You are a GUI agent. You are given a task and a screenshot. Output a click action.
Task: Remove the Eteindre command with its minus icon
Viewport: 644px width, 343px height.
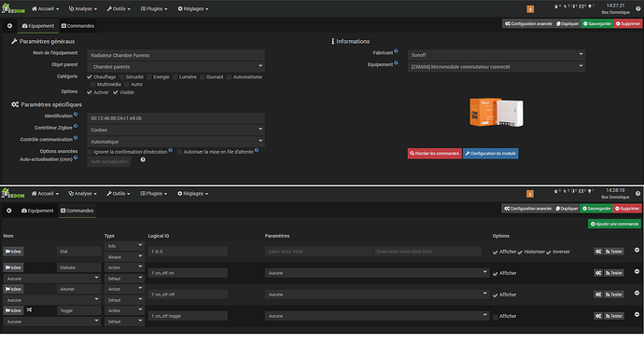[637, 271]
